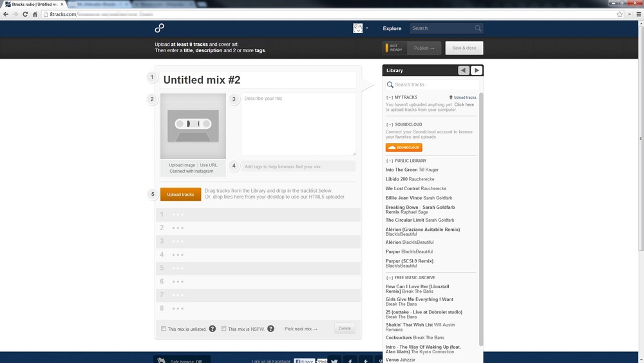Open the Explore menu item
The width and height of the screenshot is (644, 363).
(392, 28)
